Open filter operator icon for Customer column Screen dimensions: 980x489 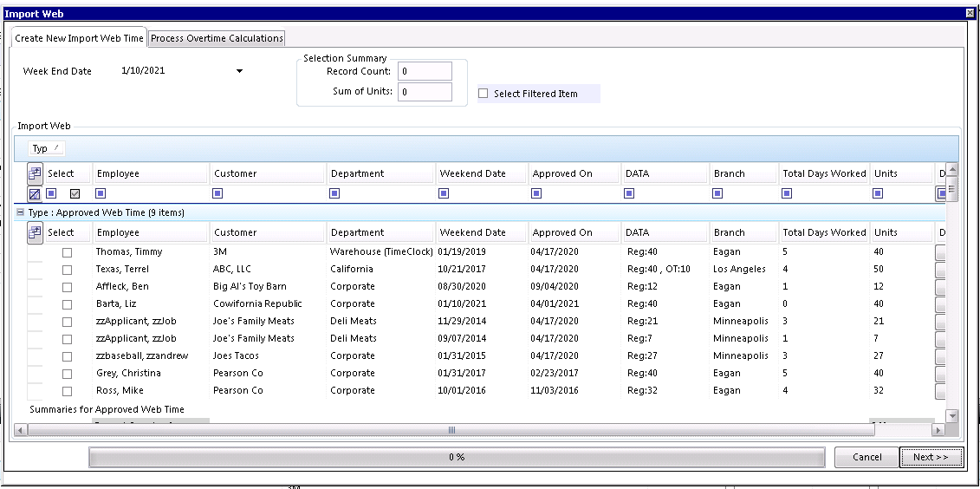click(x=217, y=194)
